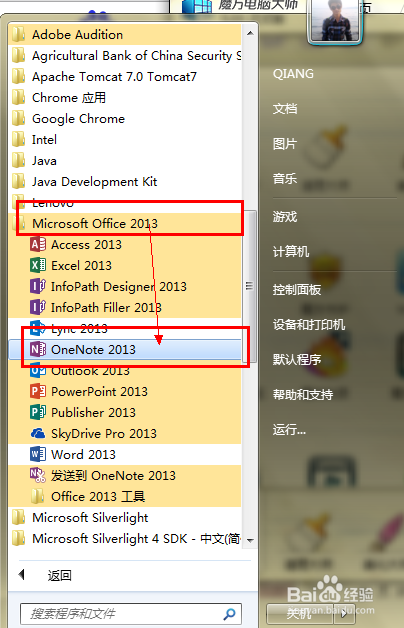
Task: Open 游戏 from the right pane
Action: (285, 217)
